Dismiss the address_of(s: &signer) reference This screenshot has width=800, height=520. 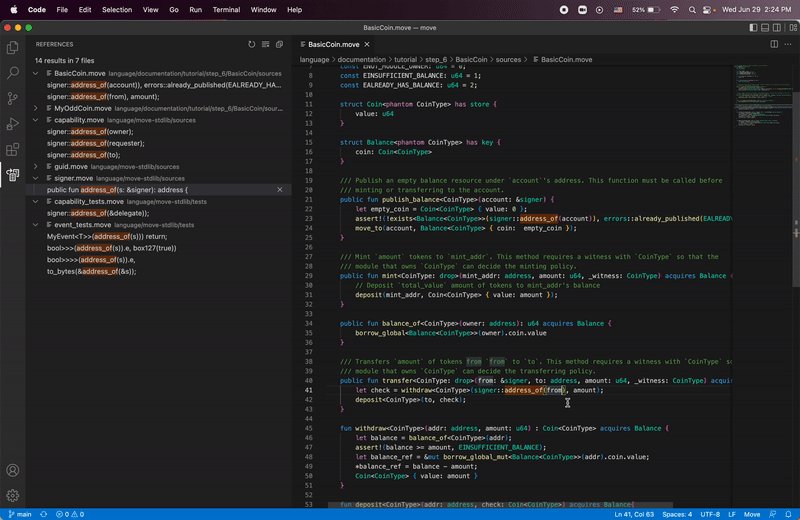pos(280,190)
